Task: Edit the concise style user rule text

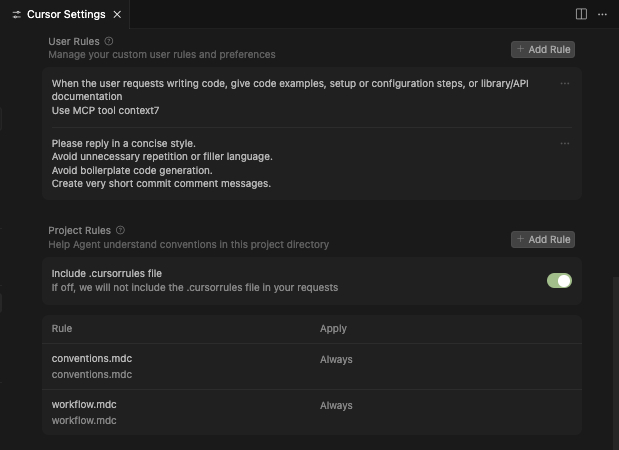Action: point(160,163)
